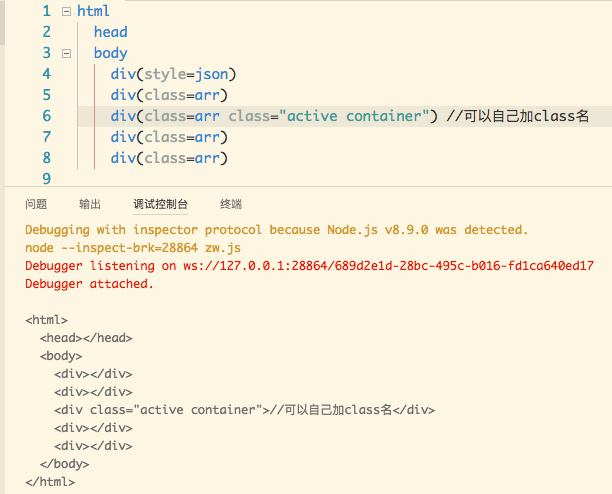
Task: Click the node --inspect-brk=28864 zw.js line
Action: coord(132,248)
